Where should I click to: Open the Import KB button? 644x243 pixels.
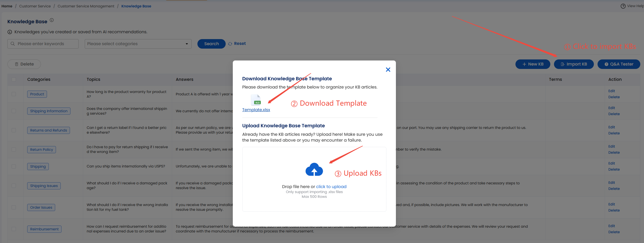[574, 64]
